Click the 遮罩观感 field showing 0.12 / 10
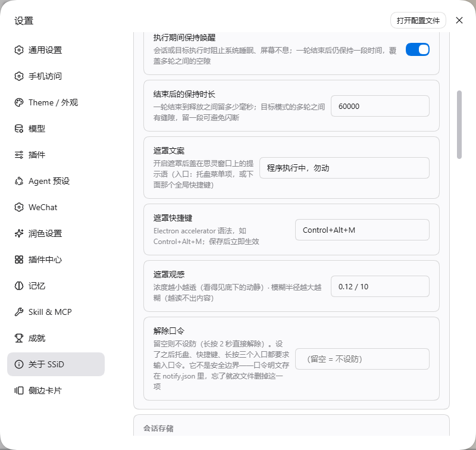 coord(380,286)
